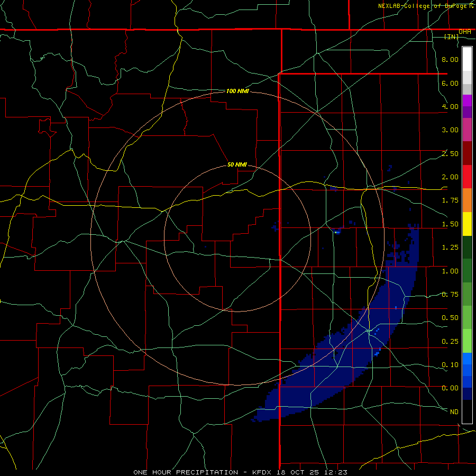Click the 0.75 legend value
Viewport: 476px width, 476px height.
450,295
